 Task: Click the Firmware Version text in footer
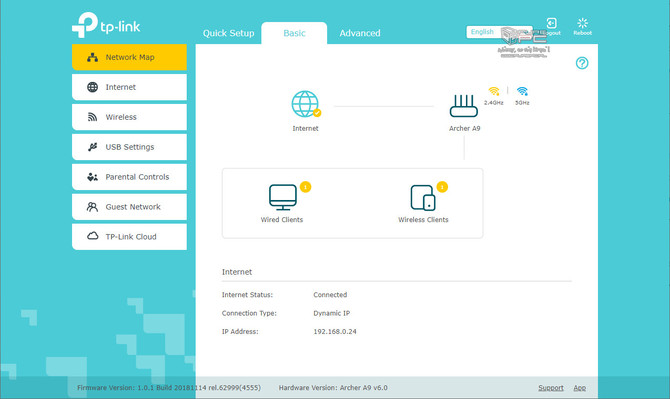click(x=169, y=388)
